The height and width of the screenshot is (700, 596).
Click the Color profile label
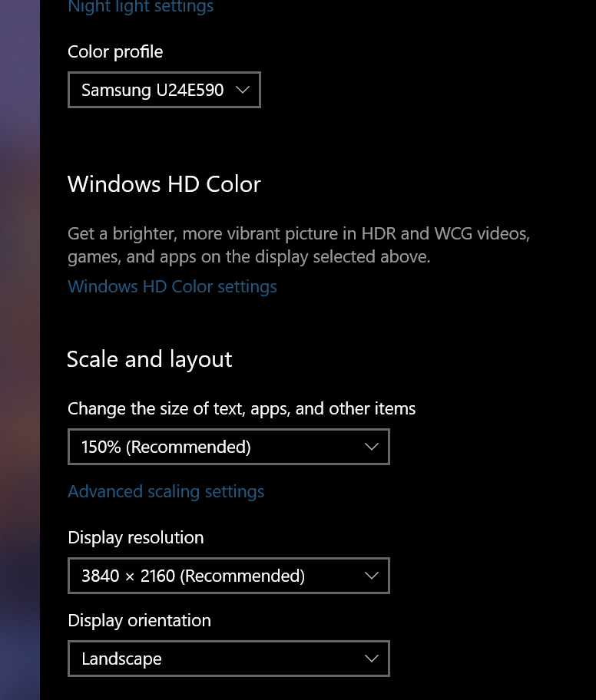[x=115, y=51]
